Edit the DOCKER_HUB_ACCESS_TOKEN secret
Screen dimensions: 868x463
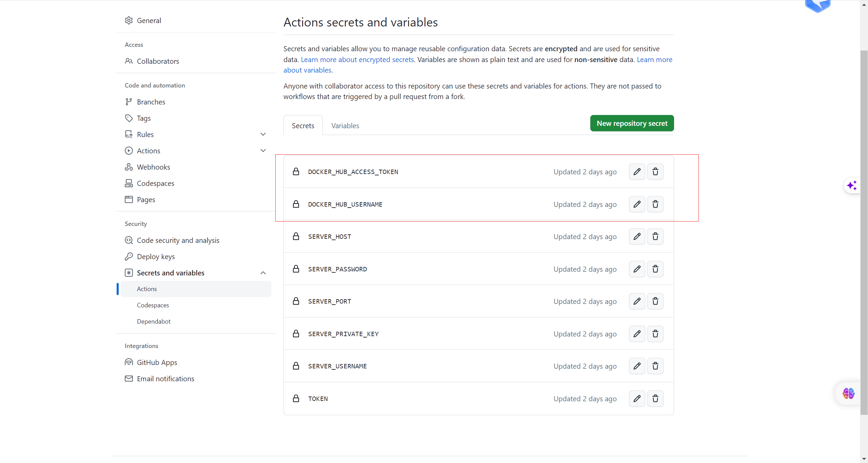pos(637,172)
